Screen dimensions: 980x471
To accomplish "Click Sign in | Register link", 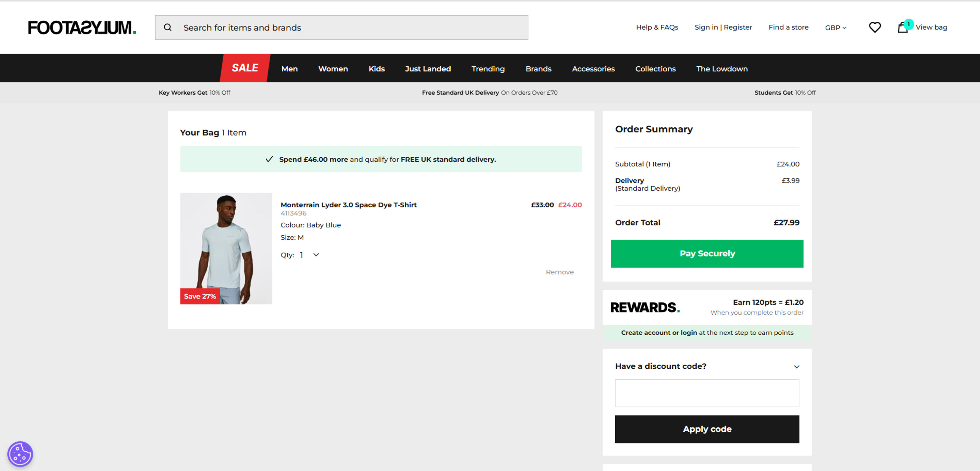I will [x=723, y=27].
